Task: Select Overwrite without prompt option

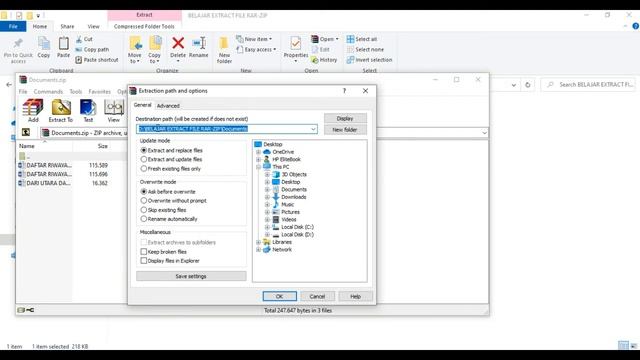Action: point(173,200)
